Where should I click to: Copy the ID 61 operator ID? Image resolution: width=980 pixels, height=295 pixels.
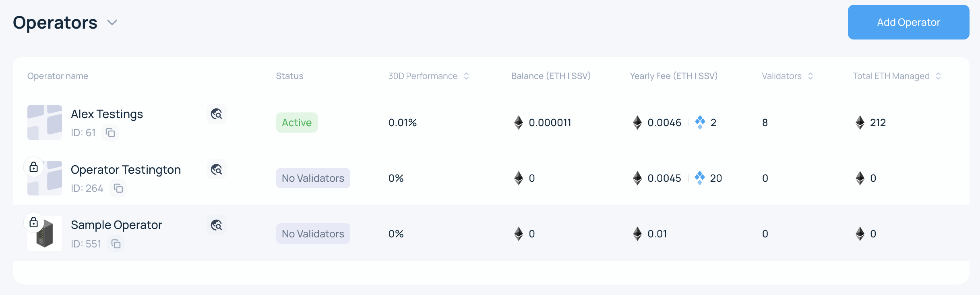coord(110,133)
